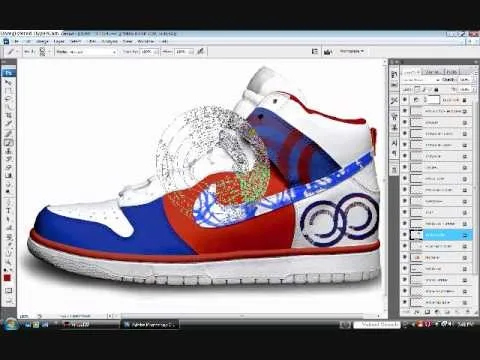Click the Layers panel Opacity field
The width and height of the screenshot is (480, 360).
(x=465, y=80)
